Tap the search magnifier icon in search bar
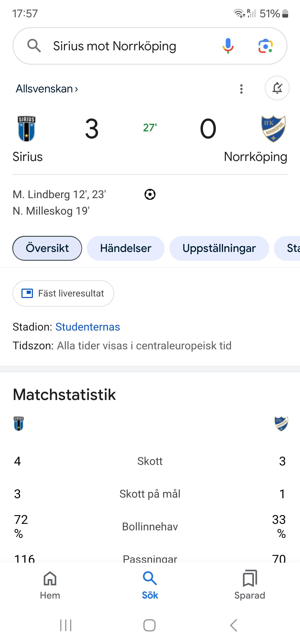The height and width of the screenshot is (644, 300). (x=34, y=46)
